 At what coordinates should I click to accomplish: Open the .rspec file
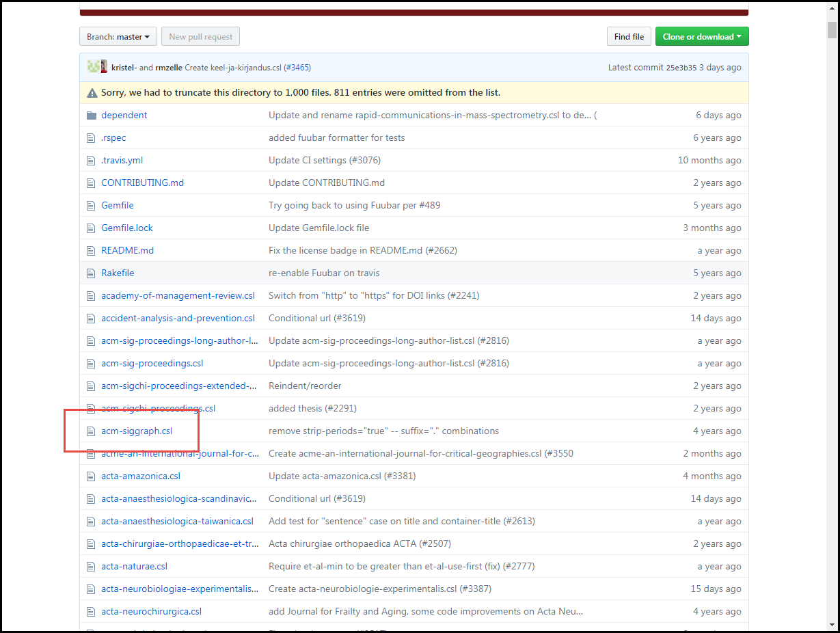pos(113,137)
